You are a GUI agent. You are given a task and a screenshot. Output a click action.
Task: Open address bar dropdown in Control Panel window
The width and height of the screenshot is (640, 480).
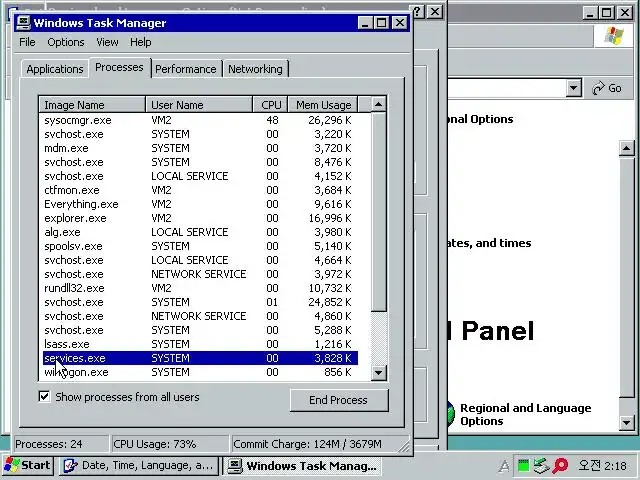(573, 88)
